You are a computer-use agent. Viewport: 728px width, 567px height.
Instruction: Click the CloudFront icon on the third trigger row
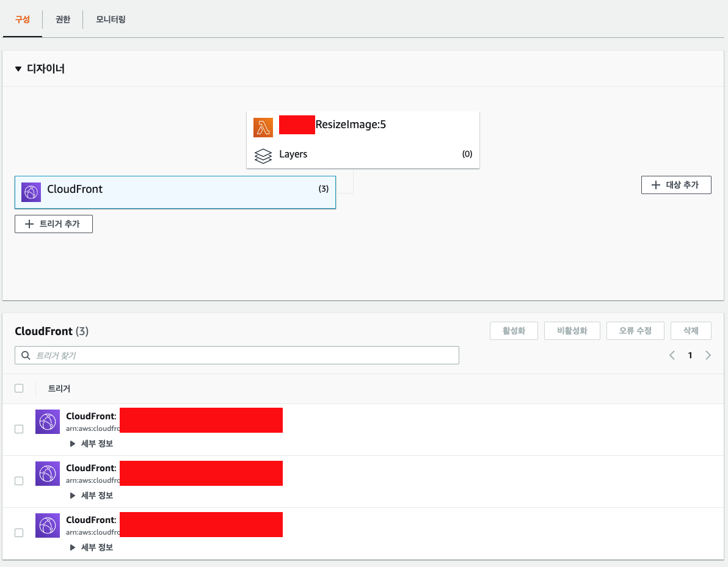47,525
